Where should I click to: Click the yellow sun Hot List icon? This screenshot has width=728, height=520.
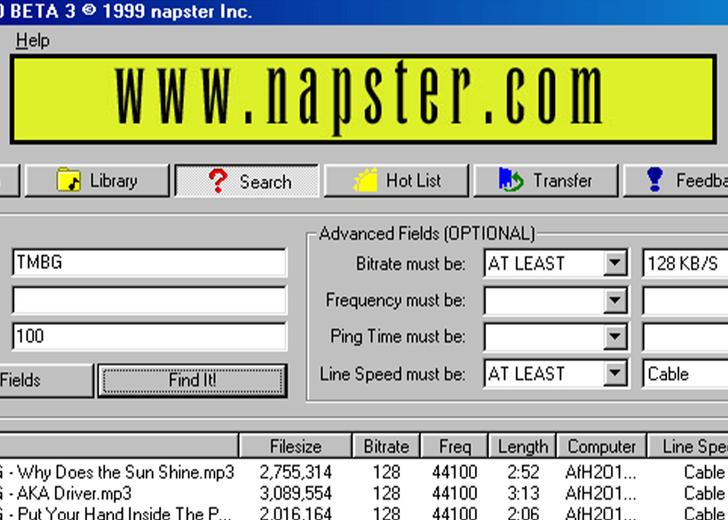pos(365,180)
